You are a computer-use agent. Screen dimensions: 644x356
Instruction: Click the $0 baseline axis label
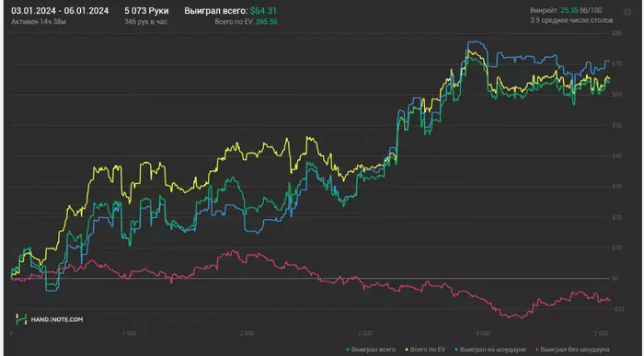615,279
